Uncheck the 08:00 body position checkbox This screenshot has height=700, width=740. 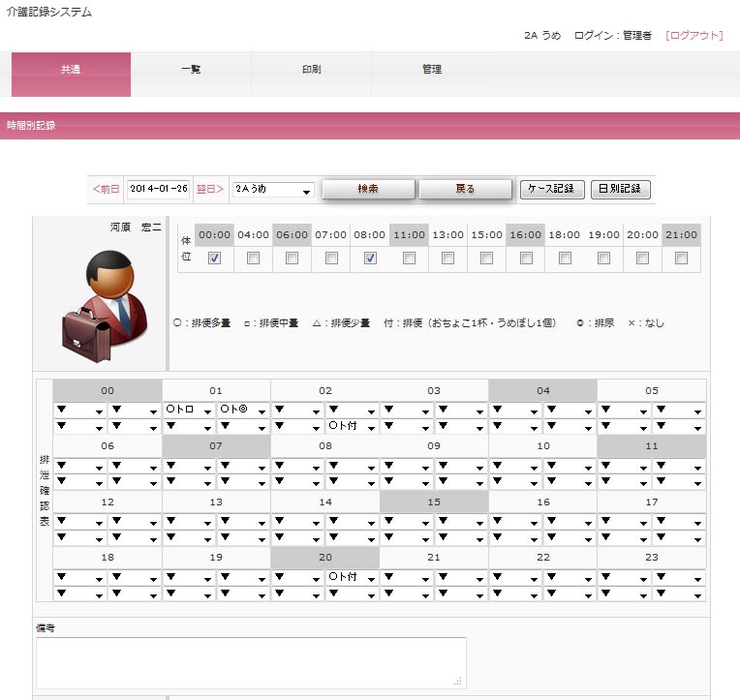click(370, 259)
